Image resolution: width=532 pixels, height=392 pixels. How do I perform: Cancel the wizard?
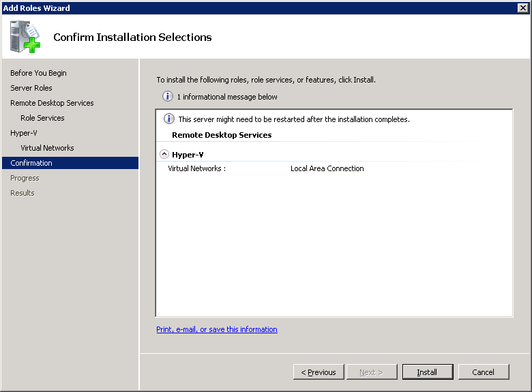483,372
